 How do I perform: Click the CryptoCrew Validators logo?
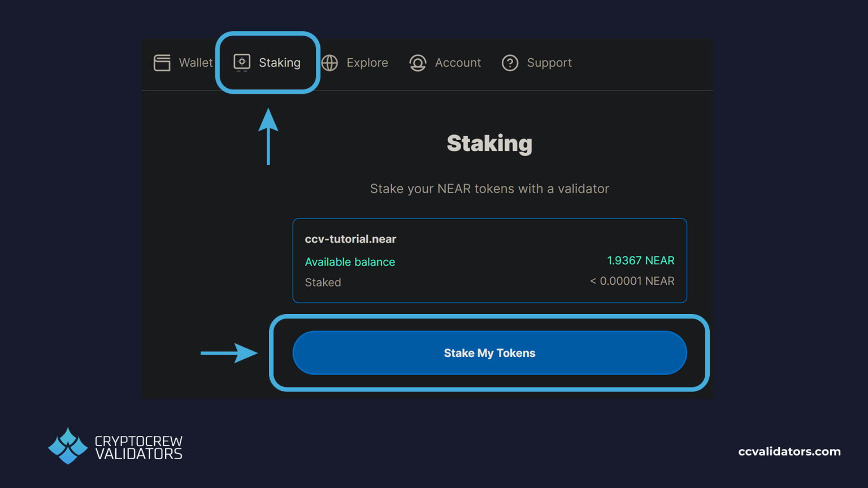click(x=115, y=446)
